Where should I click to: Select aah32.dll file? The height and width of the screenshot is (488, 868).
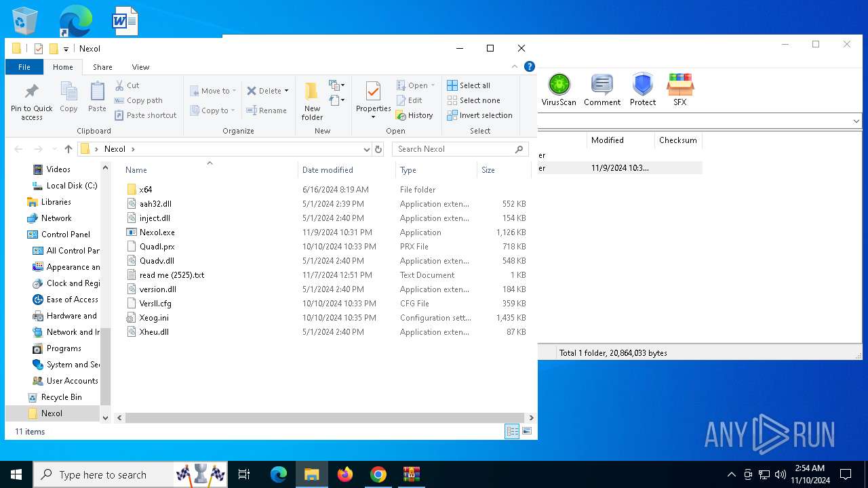(x=155, y=204)
